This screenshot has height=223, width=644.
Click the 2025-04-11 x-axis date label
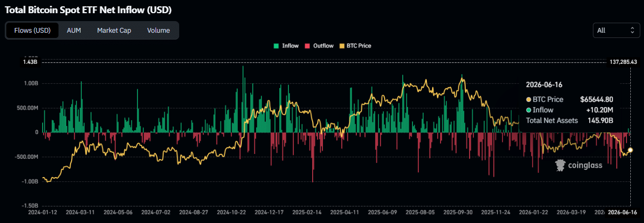coord(345,212)
